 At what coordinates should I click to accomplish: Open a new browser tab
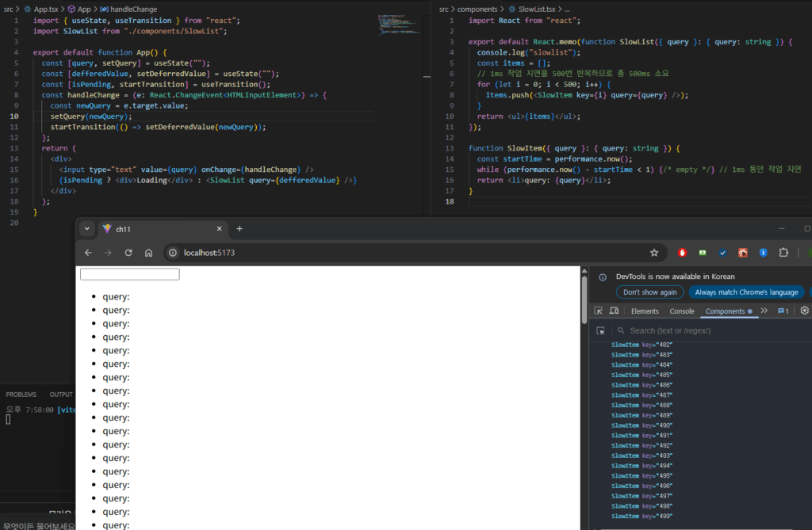pyautogui.click(x=239, y=229)
